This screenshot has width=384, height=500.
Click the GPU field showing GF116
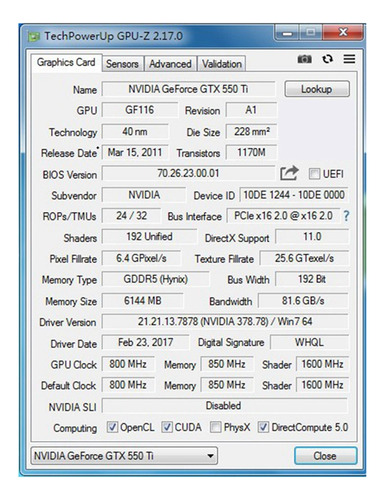(139, 110)
